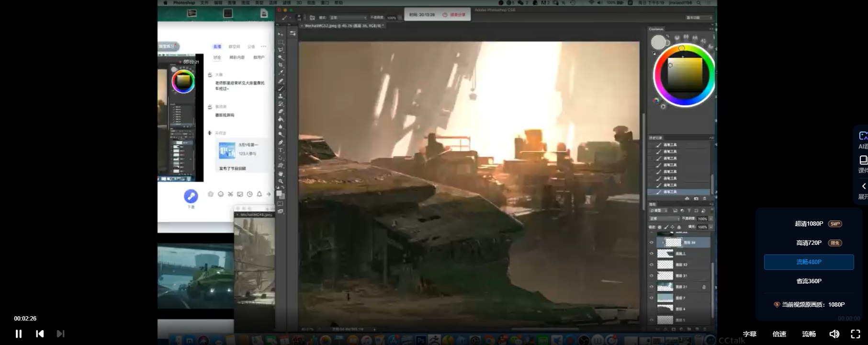Choose 省流360P quality option

pos(809,281)
